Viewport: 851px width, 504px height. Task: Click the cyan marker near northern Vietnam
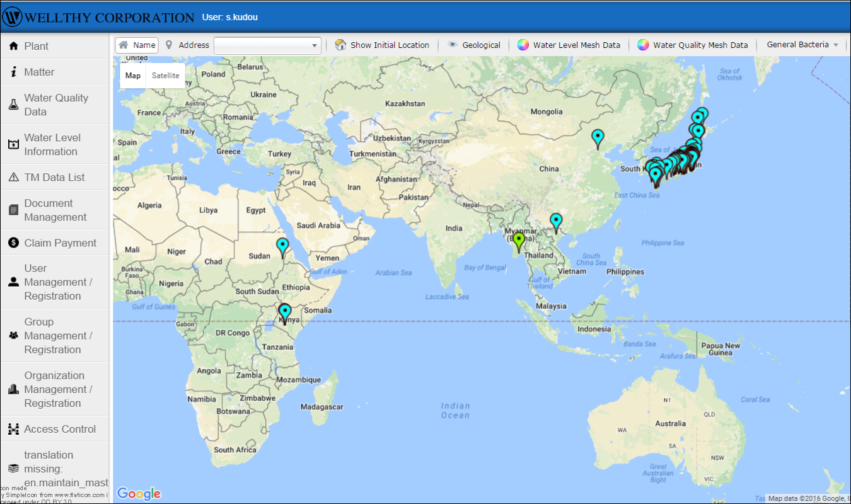556,222
